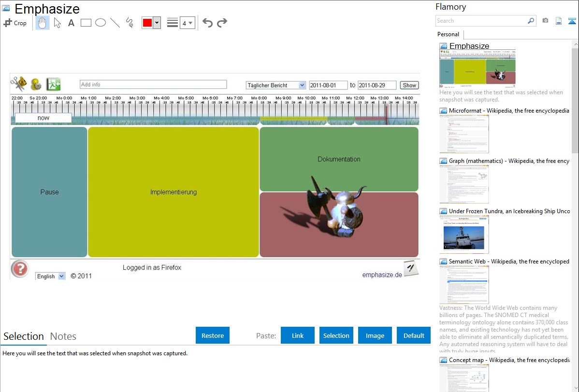Click the Emphasize app icon by the title
The height and width of the screenshot is (392, 579).
6,8
